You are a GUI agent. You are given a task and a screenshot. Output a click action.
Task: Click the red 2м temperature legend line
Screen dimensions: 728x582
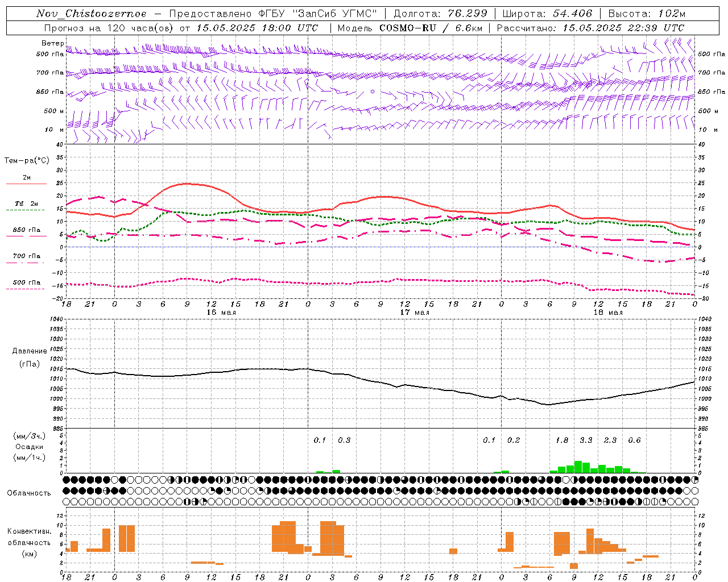[x=26, y=184]
